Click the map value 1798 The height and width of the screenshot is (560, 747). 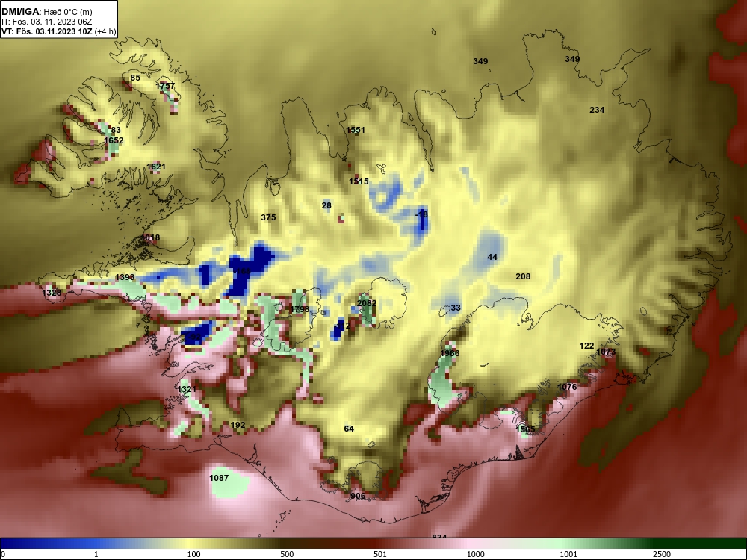point(300,309)
